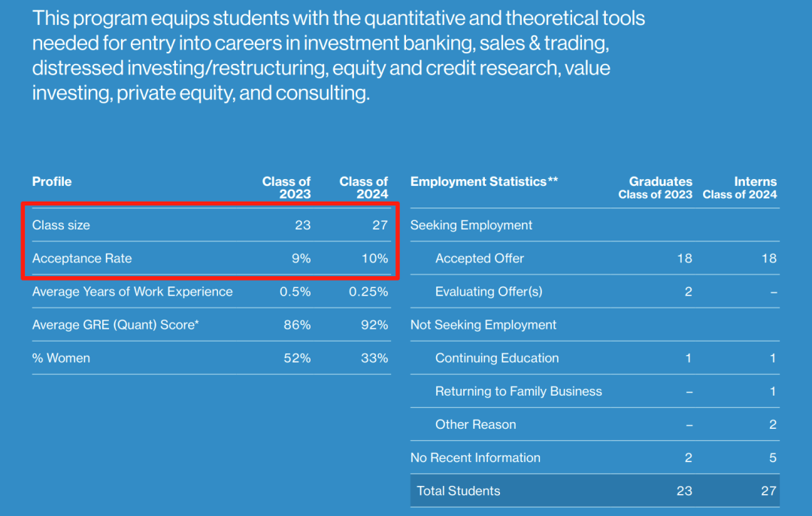Click the Class size row label
The image size is (812, 516).
point(61,225)
